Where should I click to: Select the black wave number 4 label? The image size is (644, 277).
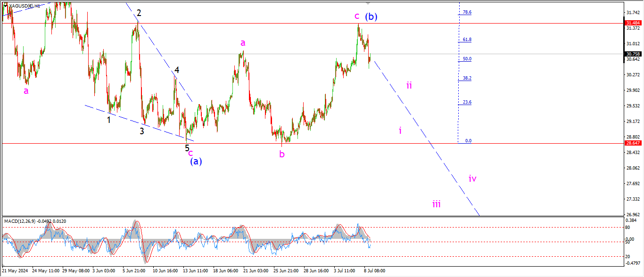[176, 70]
